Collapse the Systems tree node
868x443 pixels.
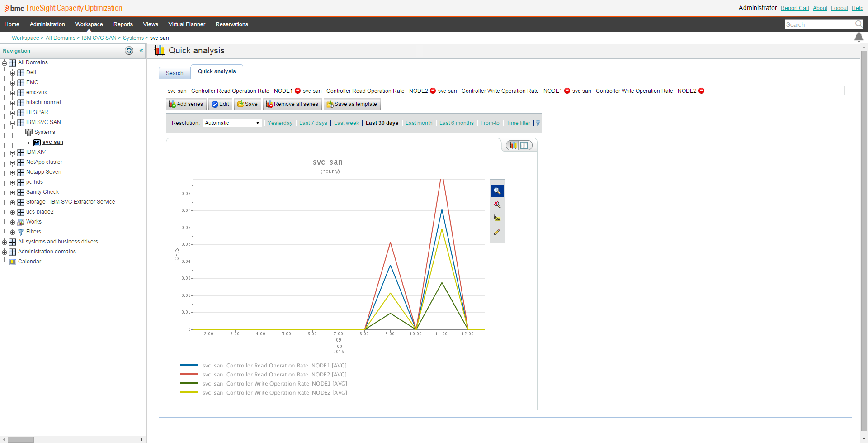(x=21, y=133)
